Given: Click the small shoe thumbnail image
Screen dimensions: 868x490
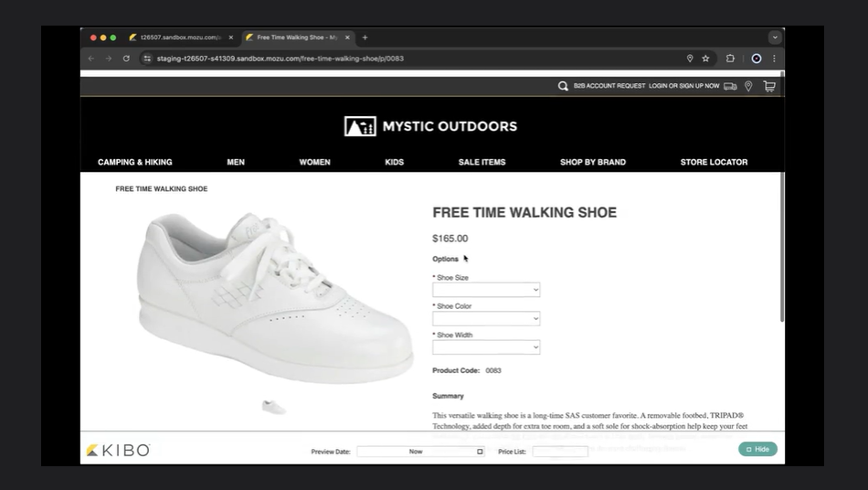Looking at the screenshot, I should click(274, 407).
